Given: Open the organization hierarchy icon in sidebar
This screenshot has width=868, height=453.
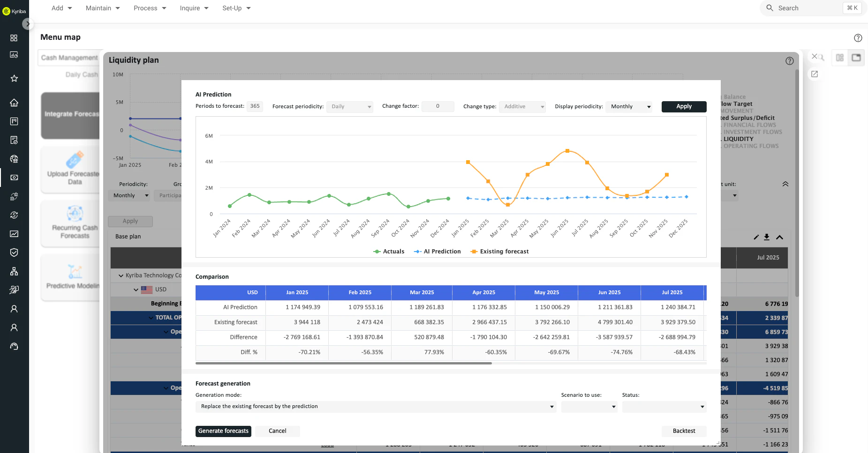Looking at the screenshot, I should [14, 271].
